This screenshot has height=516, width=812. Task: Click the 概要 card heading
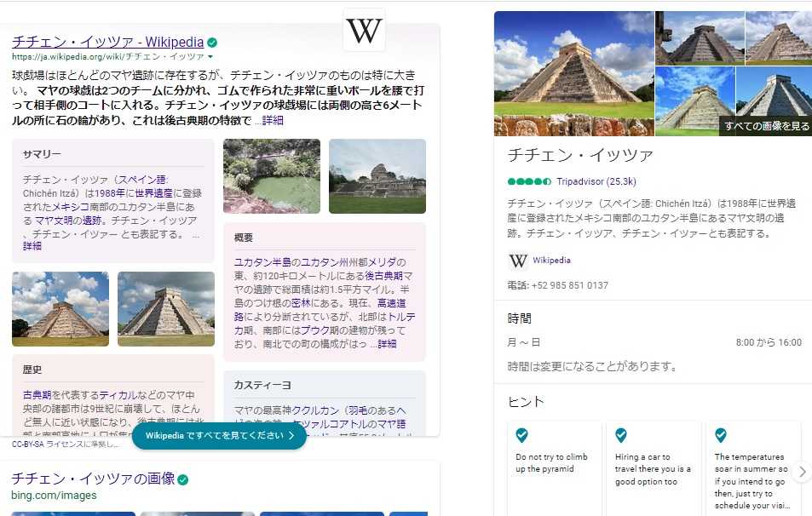[244, 238]
